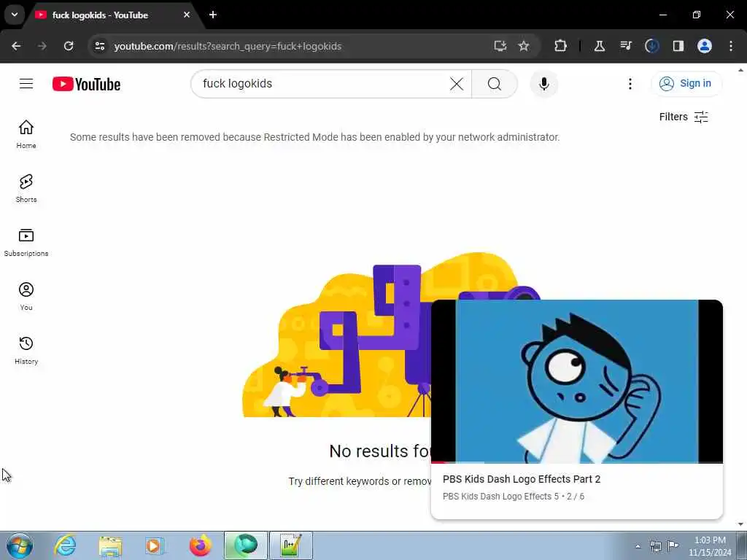View site information icon in address bar
This screenshot has width=747, height=560.
[x=99, y=46]
